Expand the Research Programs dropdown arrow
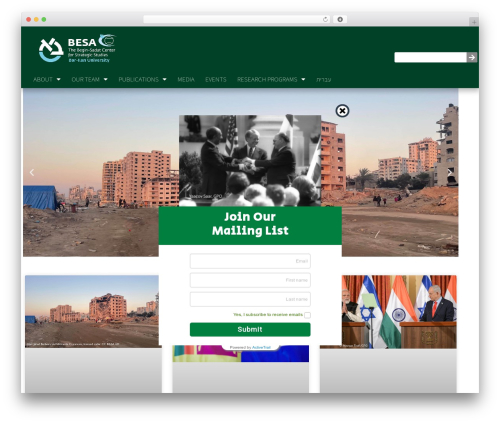 point(303,79)
